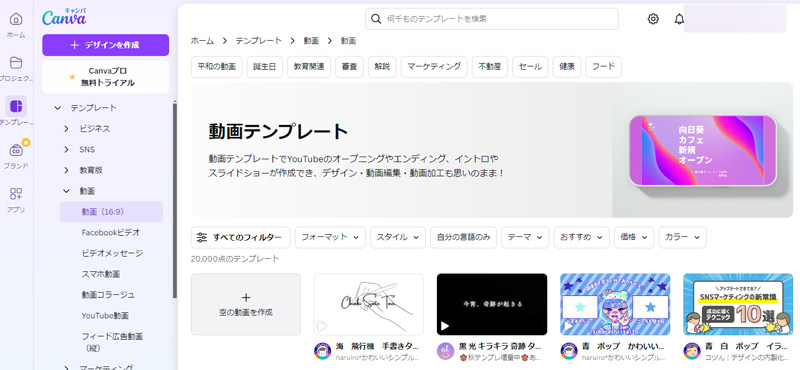Select 動画（16:9） in sidebar

112,212
